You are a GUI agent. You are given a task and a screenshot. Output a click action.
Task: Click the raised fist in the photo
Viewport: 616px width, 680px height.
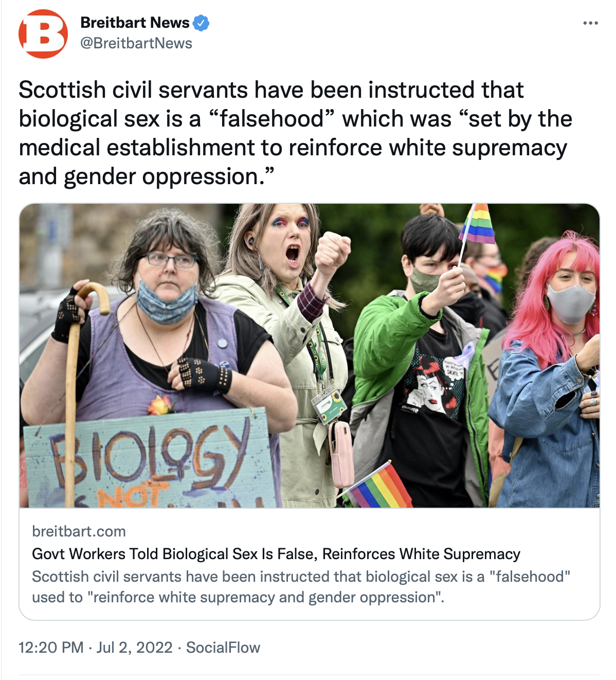[x=332, y=253]
